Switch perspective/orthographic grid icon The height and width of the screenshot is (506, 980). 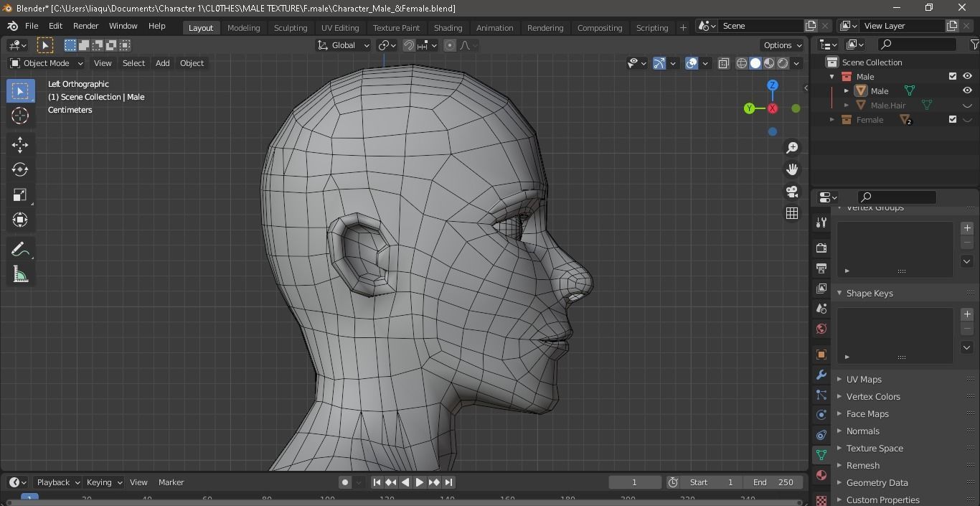point(792,213)
